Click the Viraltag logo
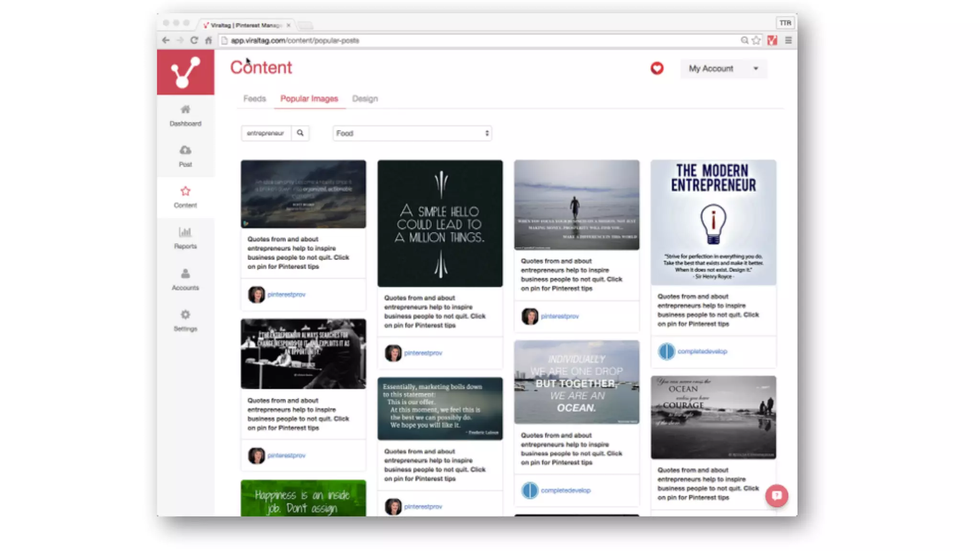This screenshot has width=980, height=551. tap(186, 72)
